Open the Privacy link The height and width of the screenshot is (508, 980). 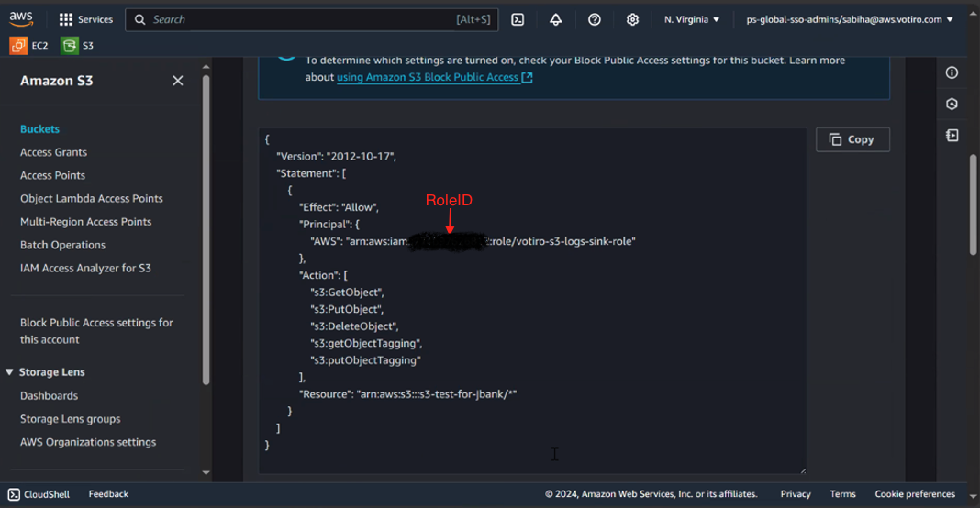[795, 493]
